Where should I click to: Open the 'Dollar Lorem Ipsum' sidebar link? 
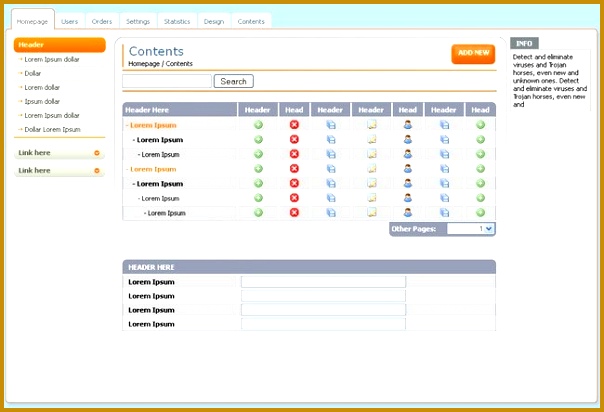52,129
